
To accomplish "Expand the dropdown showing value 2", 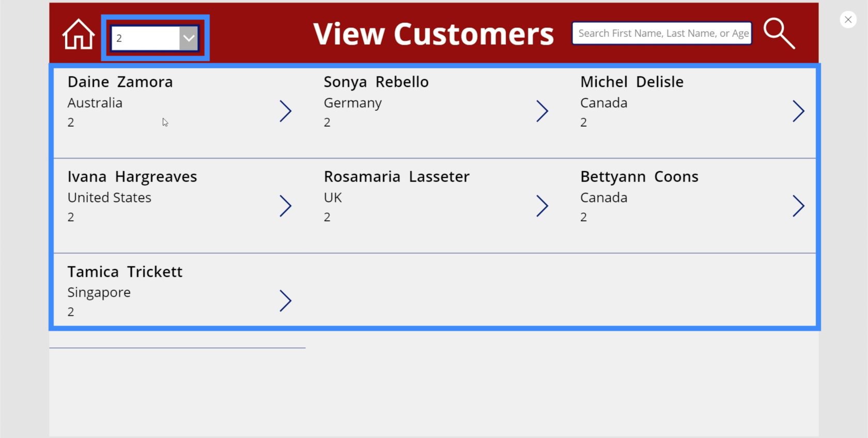I will click(x=189, y=38).
